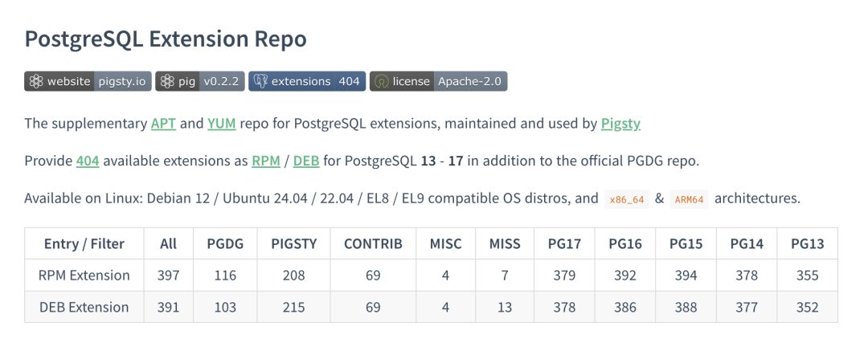This screenshot has height=343, width=868.
Task: Open the YUM repo link
Action: point(221,124)
